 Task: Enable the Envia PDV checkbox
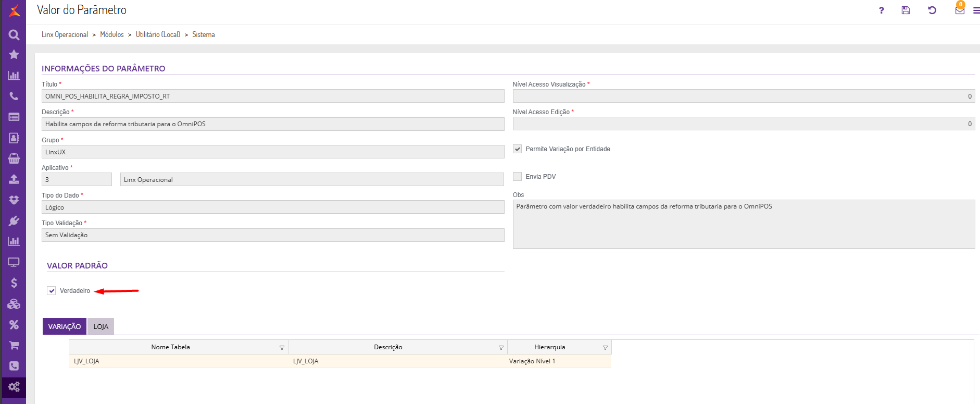518,177
